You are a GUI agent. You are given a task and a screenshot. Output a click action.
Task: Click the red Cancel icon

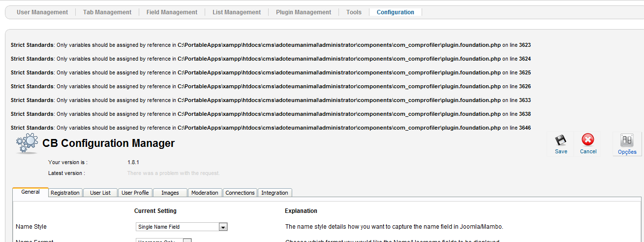click(x=588, y=140)
